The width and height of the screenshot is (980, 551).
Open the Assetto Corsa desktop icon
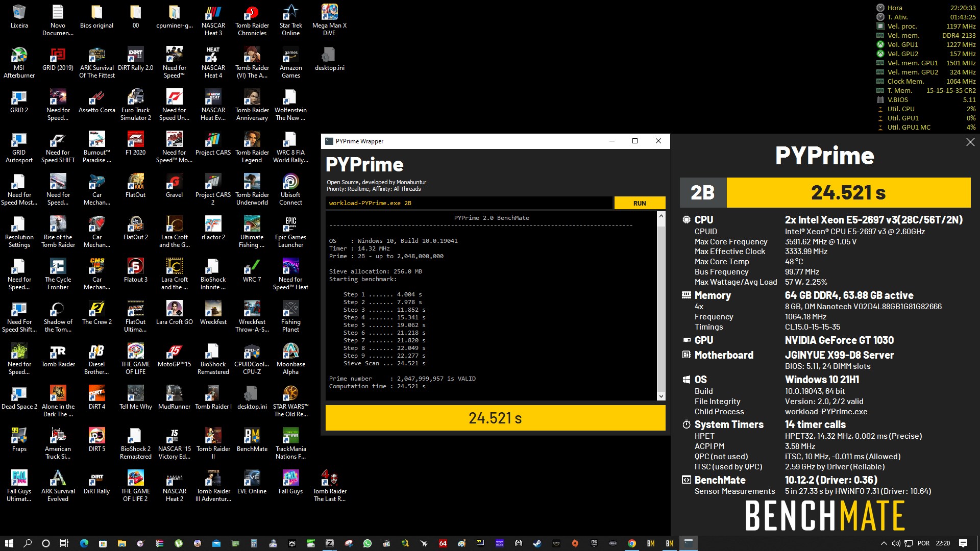coord(96,101)
